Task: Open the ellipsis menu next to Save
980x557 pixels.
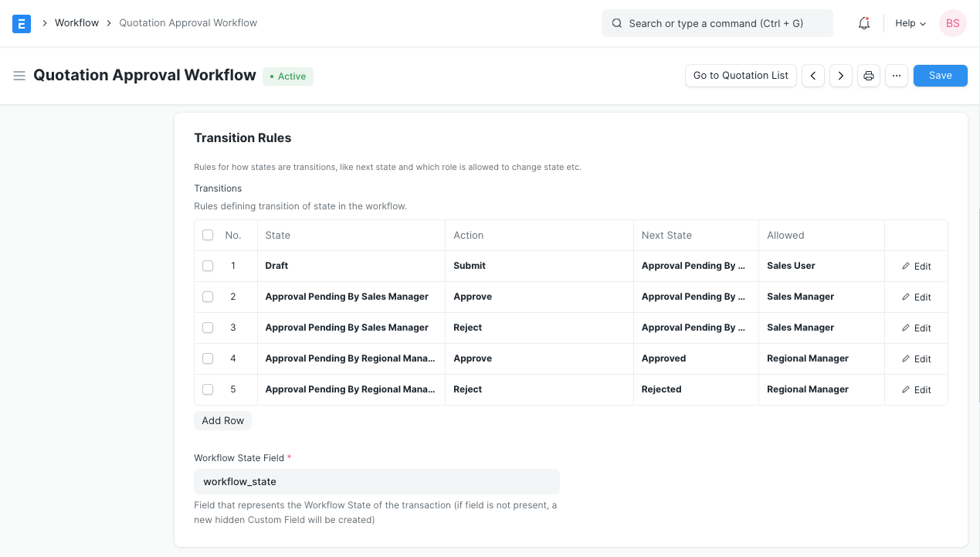Action: click(896, 75)
